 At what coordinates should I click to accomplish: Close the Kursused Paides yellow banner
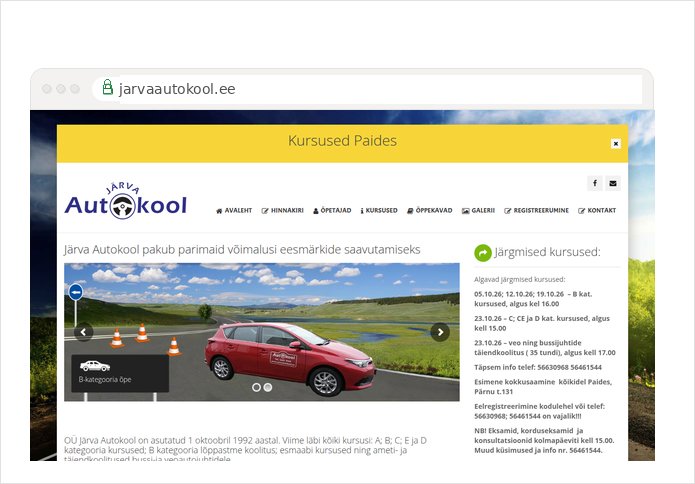click(x=615, y=144)
